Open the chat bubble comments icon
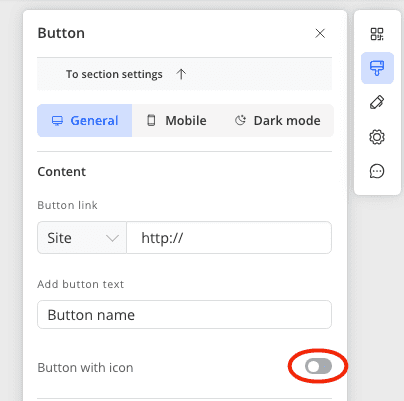 coord(377,171)
